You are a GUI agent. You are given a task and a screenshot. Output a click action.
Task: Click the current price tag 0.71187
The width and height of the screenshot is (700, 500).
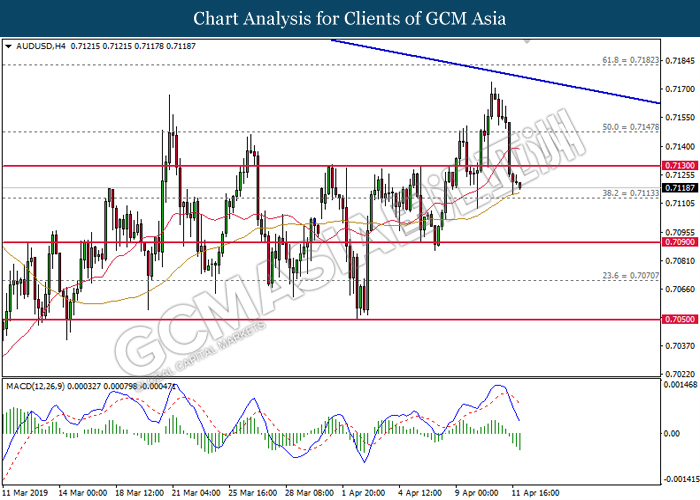pyautogui.click(x=680, y=188)
